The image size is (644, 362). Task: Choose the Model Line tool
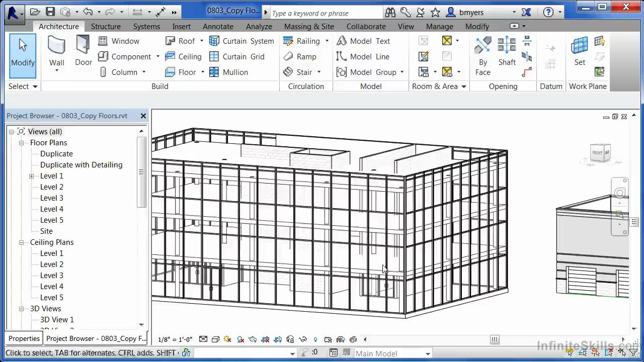pos(363,57)
